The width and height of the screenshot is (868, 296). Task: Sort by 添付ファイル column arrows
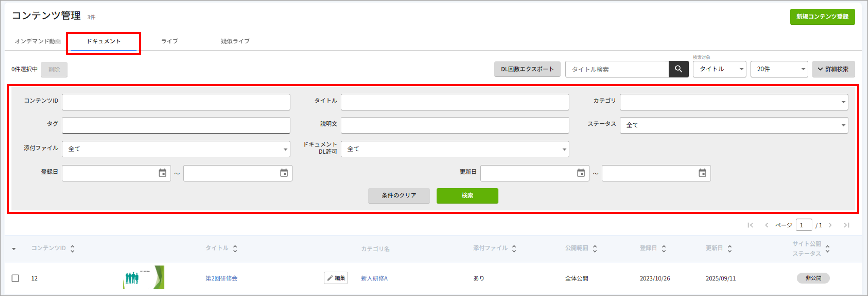coord(514,249)
